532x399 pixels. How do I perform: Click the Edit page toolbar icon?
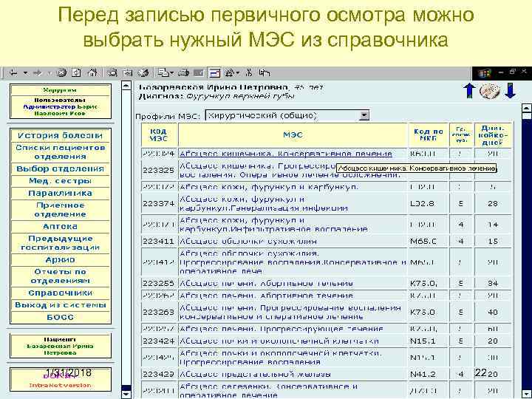pyautogui.click(x=199, y=73)
